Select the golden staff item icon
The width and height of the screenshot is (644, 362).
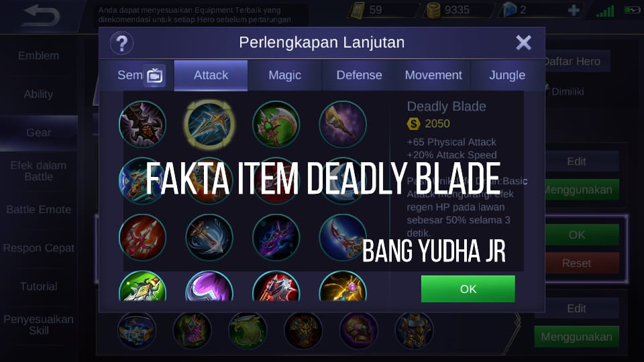[343, 286]
